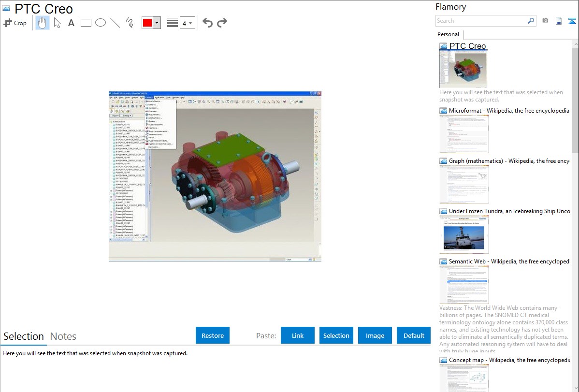Choose the arrow pointer tool
Image resolution: width=579 pixels, height=392 pixels.
57,23
